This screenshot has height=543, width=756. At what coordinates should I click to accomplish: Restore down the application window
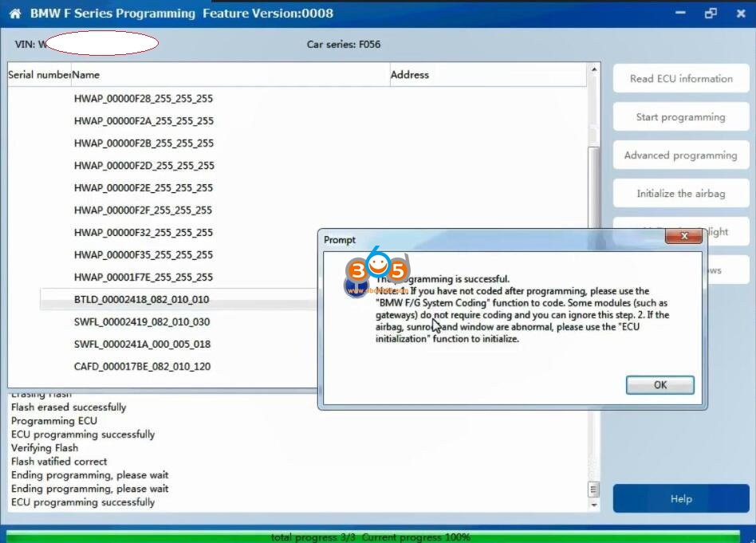click(x=711, y=13)
